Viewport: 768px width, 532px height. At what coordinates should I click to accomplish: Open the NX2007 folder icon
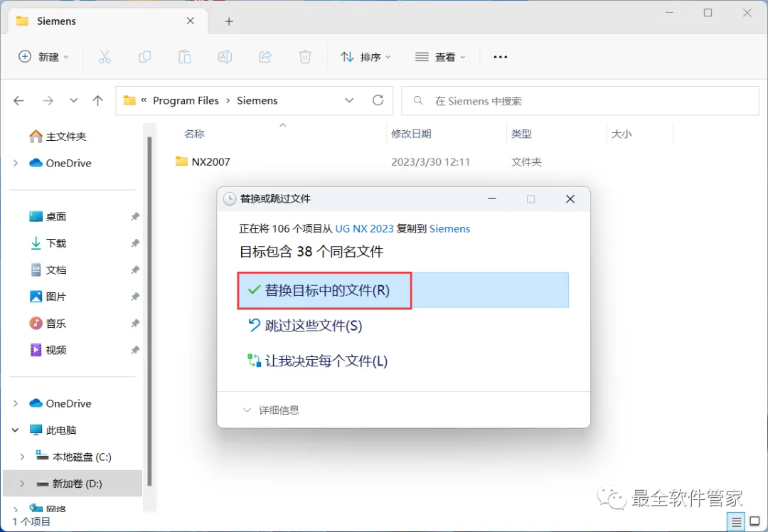point(181,161)
